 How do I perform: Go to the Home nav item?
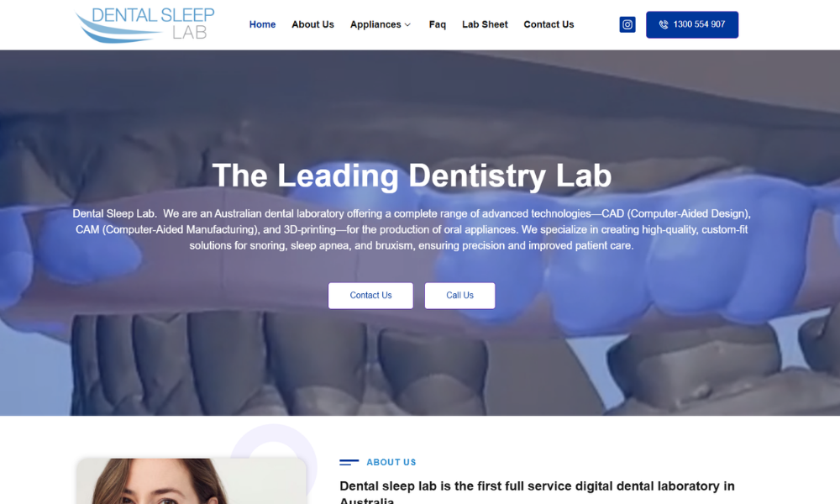pos(262,24)
